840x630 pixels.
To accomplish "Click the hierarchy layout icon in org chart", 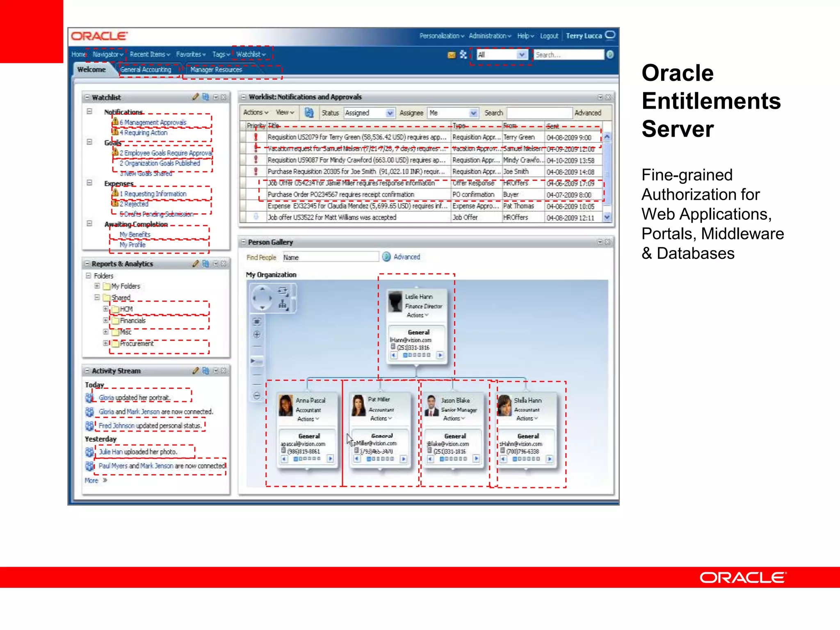I will coord(283,305).
